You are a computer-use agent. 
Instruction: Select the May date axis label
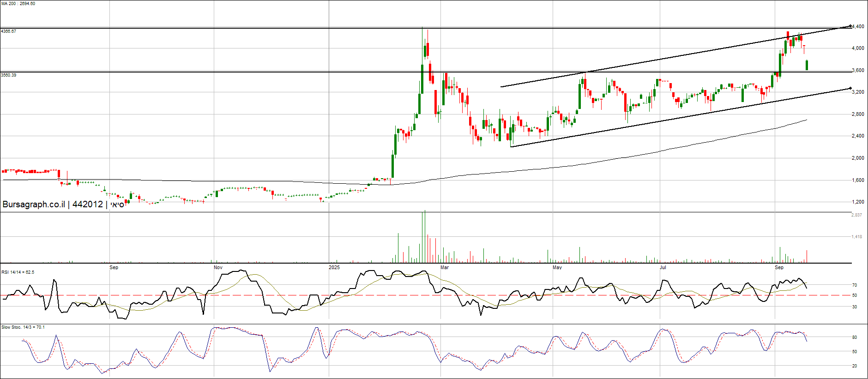[557, 268]
